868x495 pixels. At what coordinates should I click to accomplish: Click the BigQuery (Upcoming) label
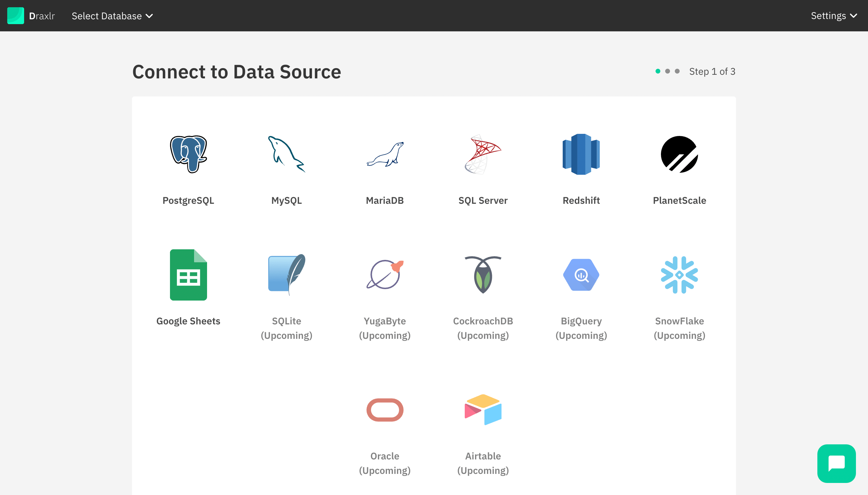point(581,328)
